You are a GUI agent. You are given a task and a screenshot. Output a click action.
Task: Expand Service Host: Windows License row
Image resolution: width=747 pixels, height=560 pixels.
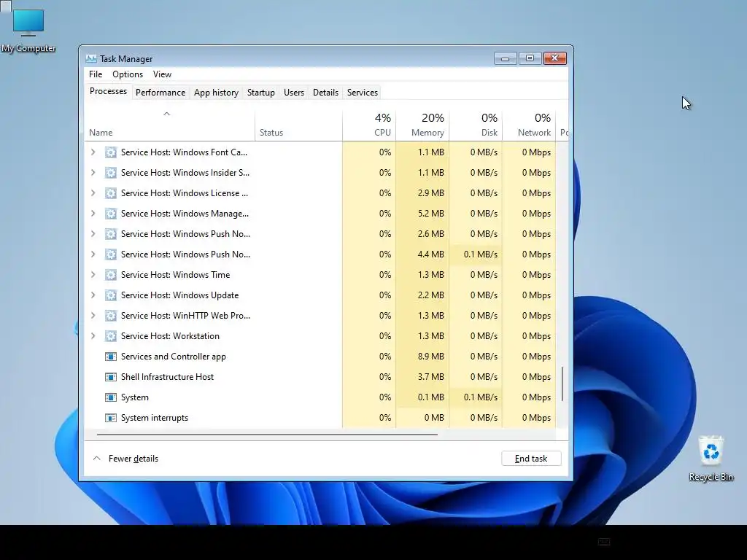(x=93, y=193)
